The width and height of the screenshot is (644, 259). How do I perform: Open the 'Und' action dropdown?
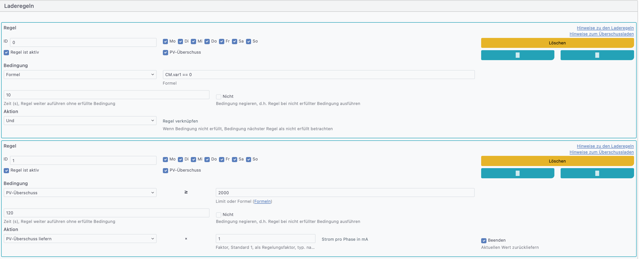coord(80,121)
